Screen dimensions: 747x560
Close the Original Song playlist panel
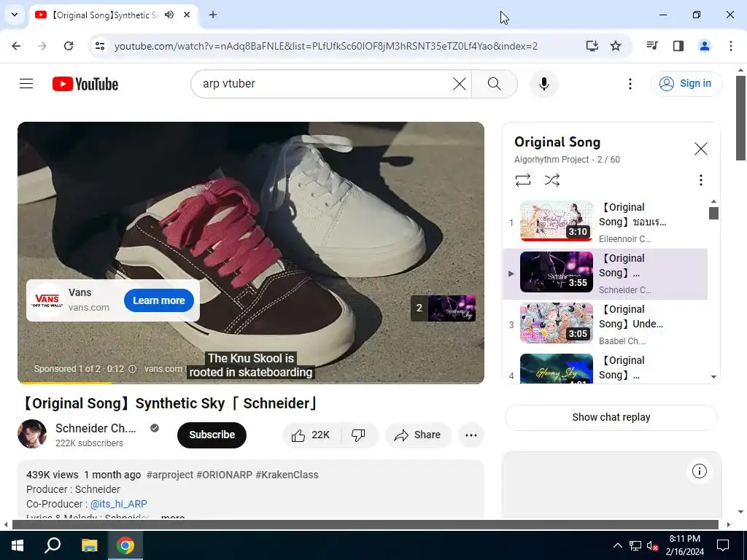click(700, 149)
